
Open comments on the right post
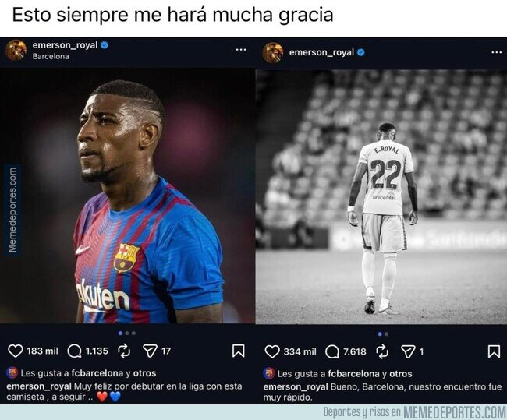[332, 351]
